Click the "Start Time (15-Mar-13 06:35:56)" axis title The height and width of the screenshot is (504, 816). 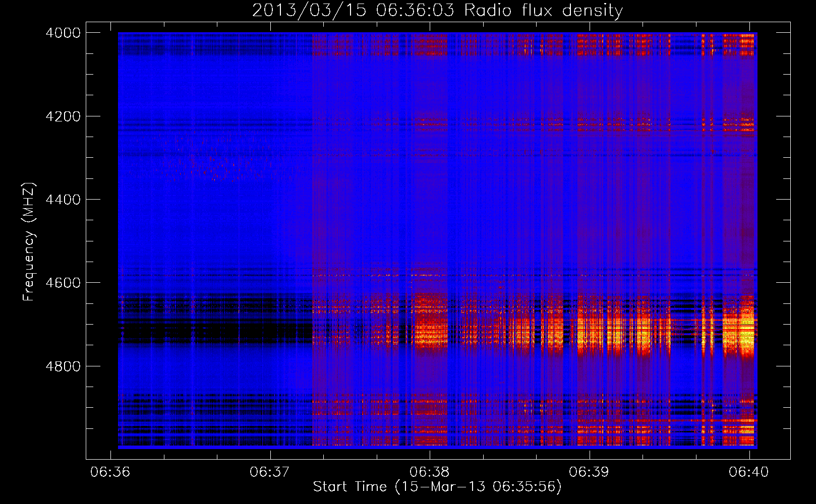tap(437, 487)
